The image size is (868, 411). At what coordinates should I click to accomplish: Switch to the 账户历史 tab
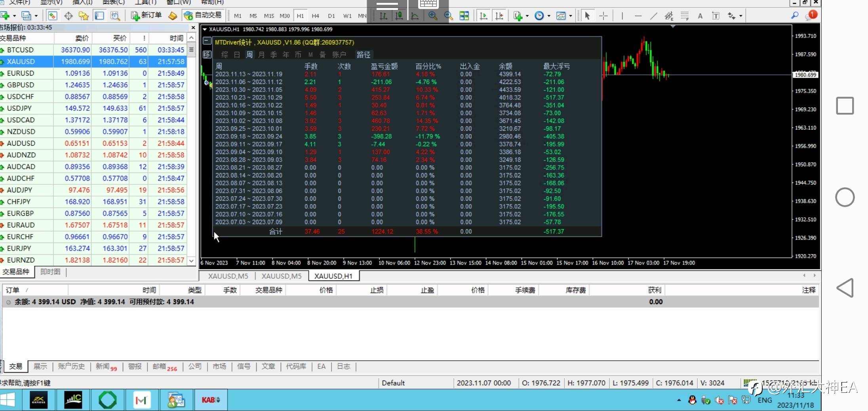pyautogui.click(x=71, y=366)
